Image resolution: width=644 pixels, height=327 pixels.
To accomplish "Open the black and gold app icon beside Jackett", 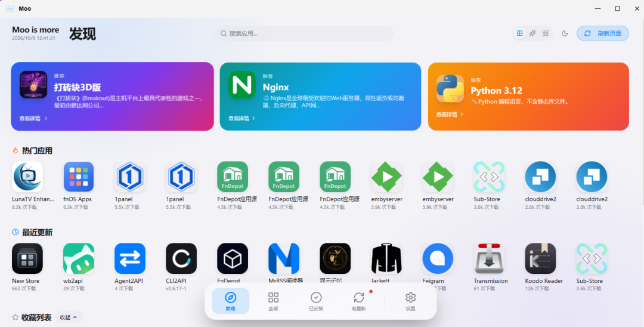I will (x=335, y=258).
